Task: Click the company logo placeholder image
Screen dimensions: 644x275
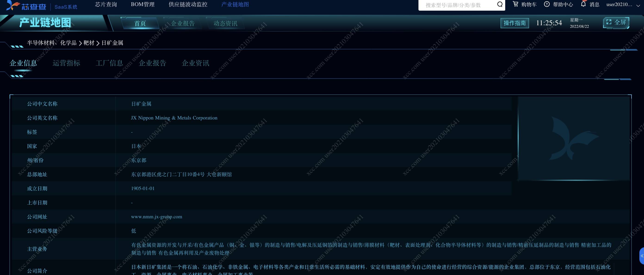Action: tap(574, 138)
